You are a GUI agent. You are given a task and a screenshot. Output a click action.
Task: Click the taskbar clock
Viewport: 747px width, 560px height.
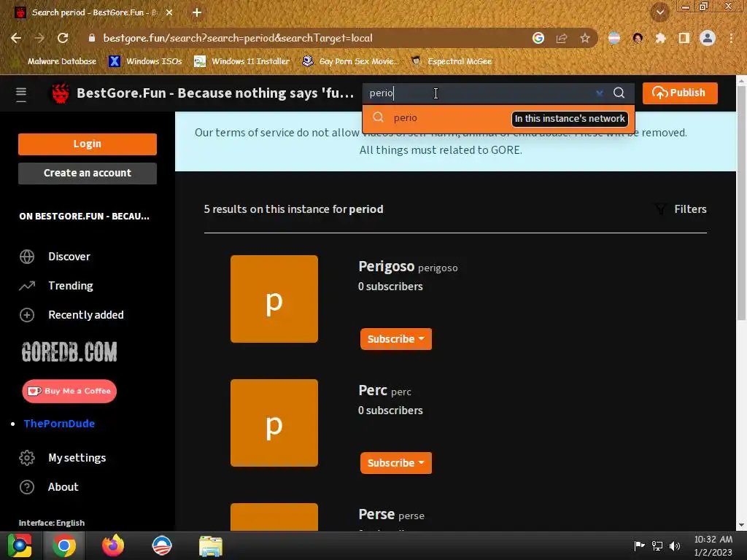coord(713,545)
